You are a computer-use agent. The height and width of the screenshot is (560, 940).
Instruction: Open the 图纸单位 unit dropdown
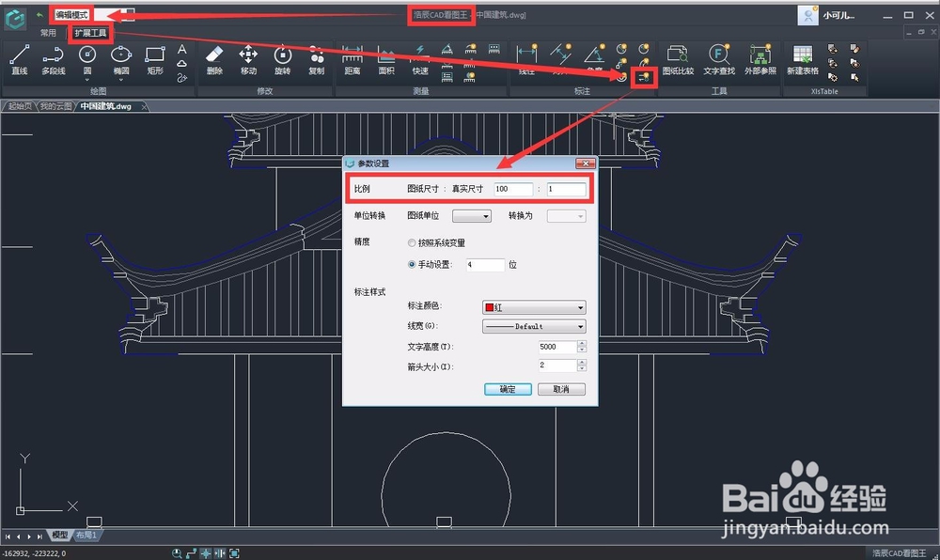click(x=472, y=216)
